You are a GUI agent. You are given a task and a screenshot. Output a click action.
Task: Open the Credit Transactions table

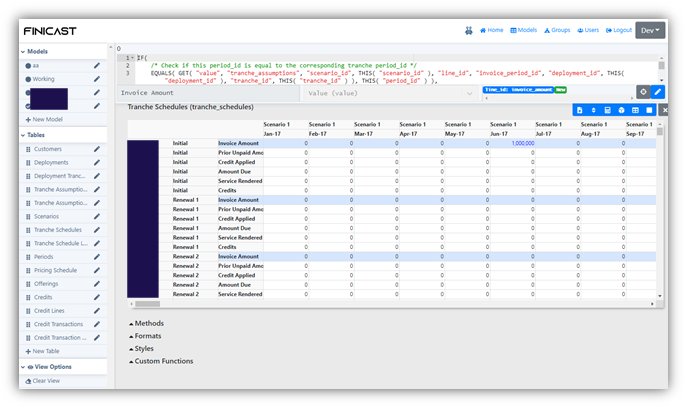[x=58, y=324]
